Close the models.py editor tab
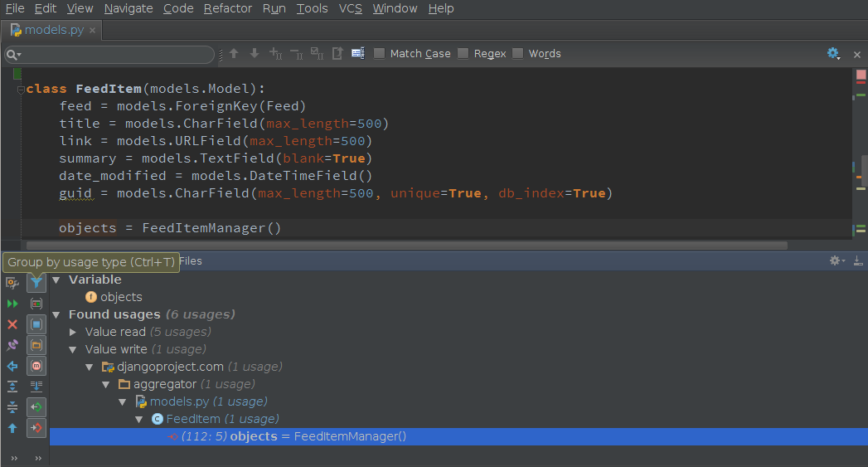 point(93,31)
